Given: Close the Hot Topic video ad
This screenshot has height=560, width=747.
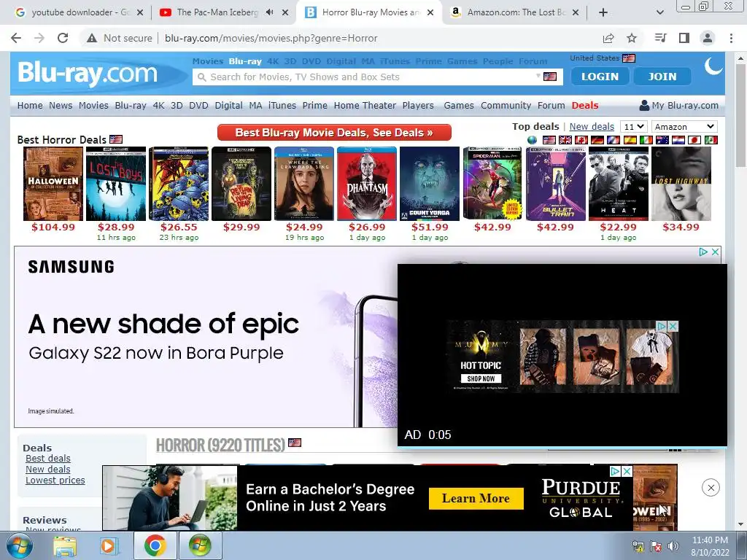Looking at the screenshot, I should click(673, 326).
